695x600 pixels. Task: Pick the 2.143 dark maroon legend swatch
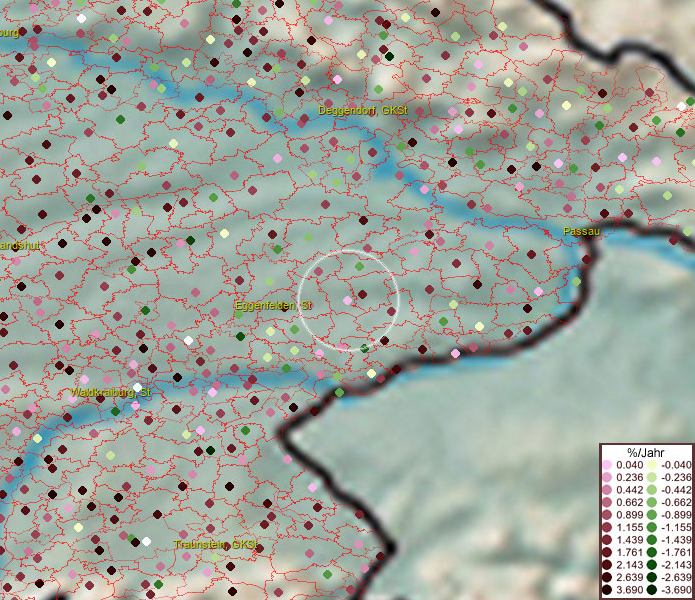pos(607,565)
